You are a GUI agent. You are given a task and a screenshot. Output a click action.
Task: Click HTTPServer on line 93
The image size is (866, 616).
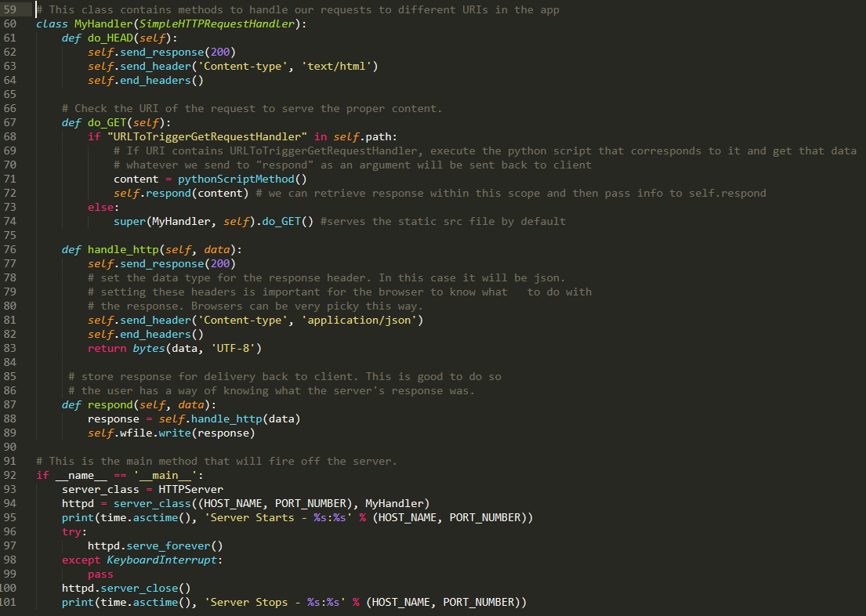(x=190, y=490)
